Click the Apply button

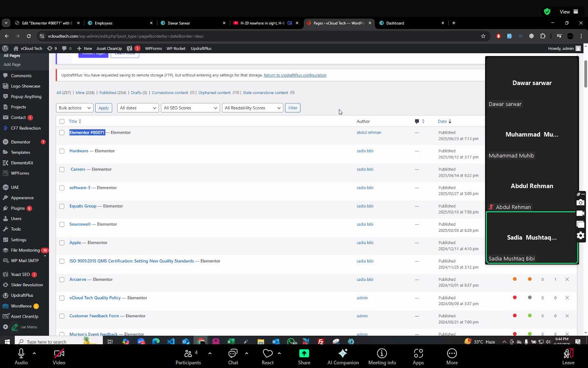(x=104, y=108)
